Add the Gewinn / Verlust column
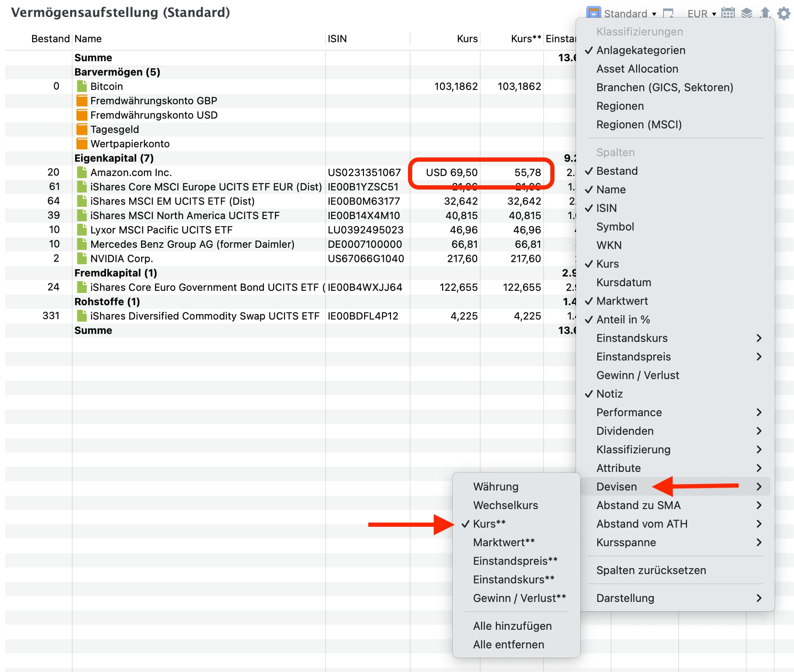The height and width of the screenshot is (672, 794). (x=675, y=375)
